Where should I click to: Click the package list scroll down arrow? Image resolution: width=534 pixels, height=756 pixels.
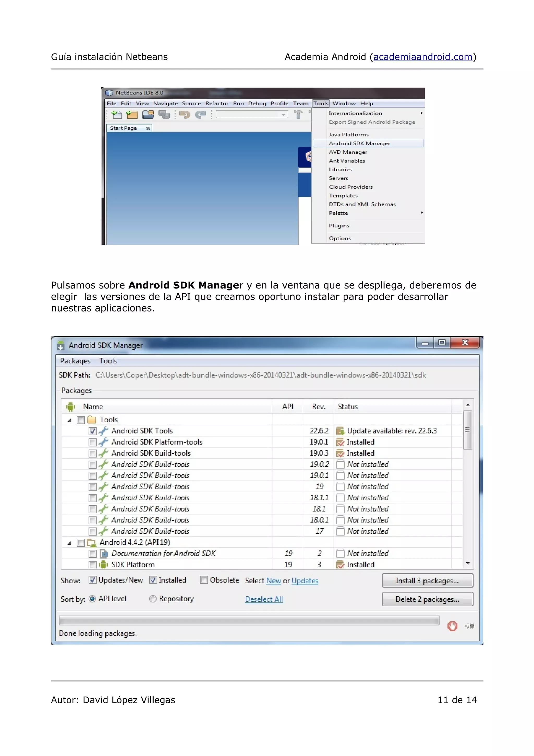(x=468, y=563)
